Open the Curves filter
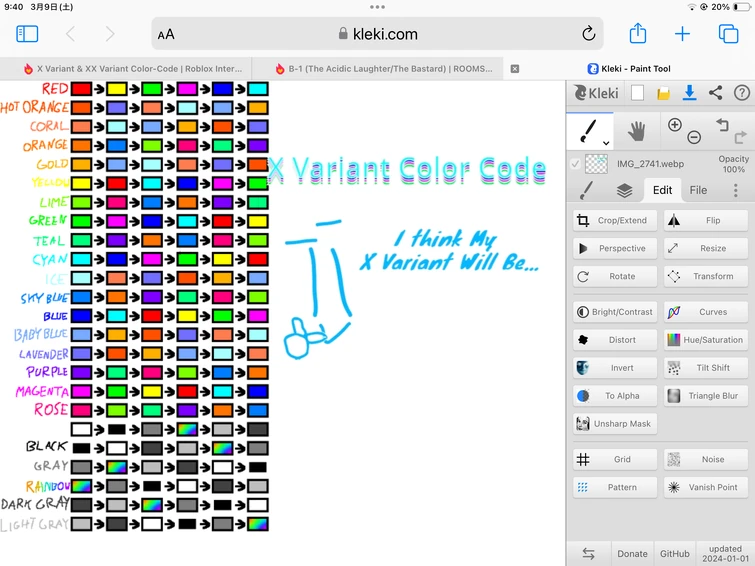The height and width of the screenshot is (566, 755). 706,312
